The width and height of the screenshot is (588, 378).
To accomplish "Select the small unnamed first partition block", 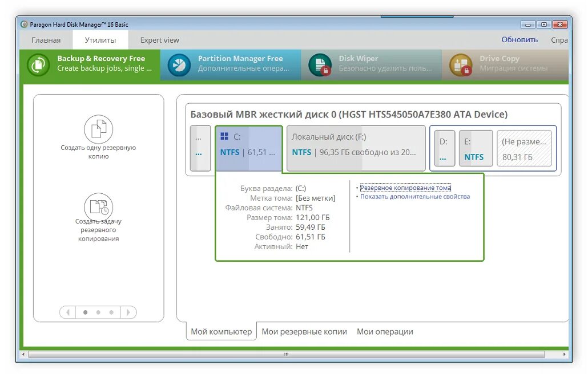I will 200,148.
